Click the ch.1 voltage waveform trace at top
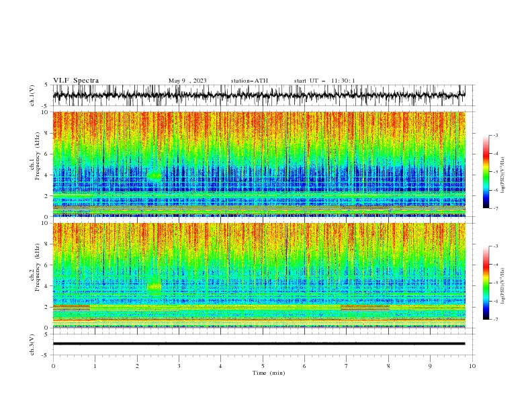The image size is (532, 411). [259, 95]
